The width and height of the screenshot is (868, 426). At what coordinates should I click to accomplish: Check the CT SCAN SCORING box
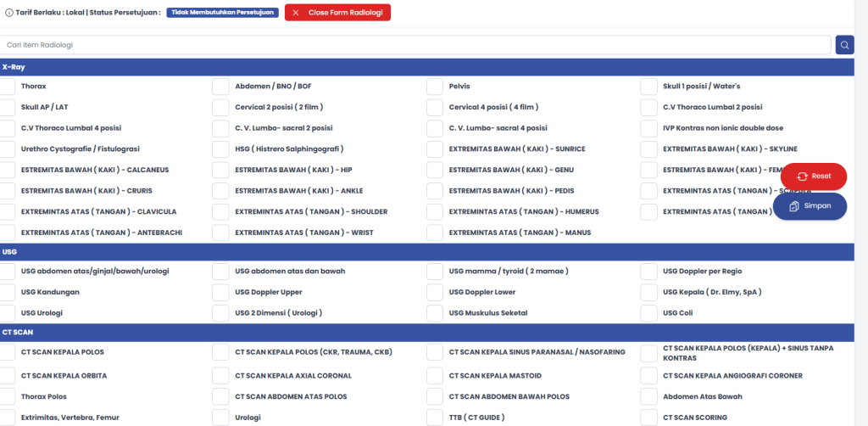point(648,418)
